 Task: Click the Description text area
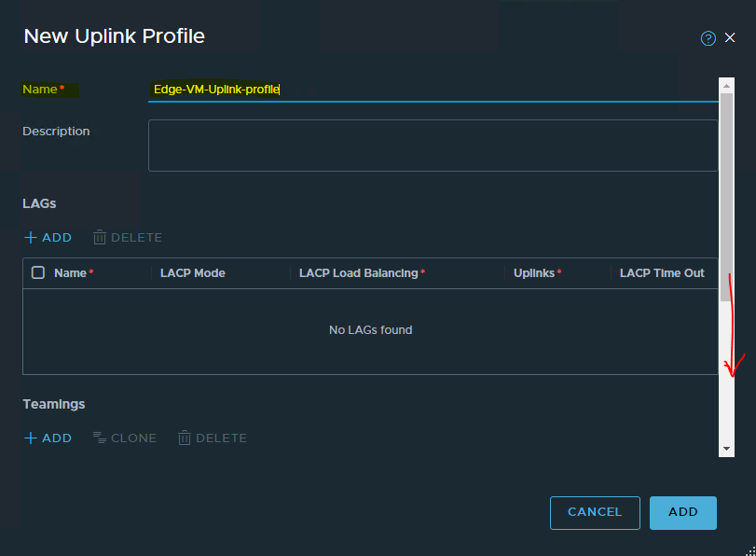433,146
